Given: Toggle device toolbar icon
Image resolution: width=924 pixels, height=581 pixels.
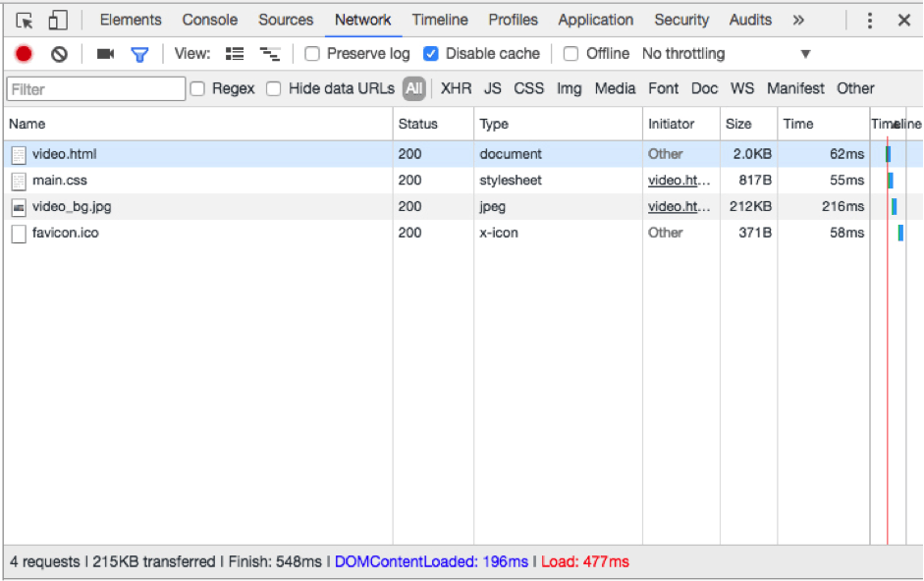Looking at the screenshot, I should (58, 20).
